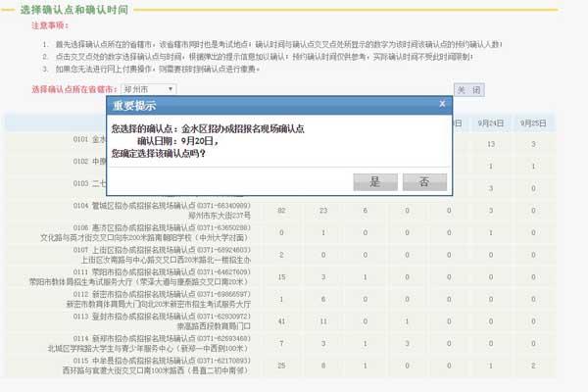Select the cell with 15 in row 0111
This screenshot has width=588, height=392.
pyautogui.click(x=282, y=276)
